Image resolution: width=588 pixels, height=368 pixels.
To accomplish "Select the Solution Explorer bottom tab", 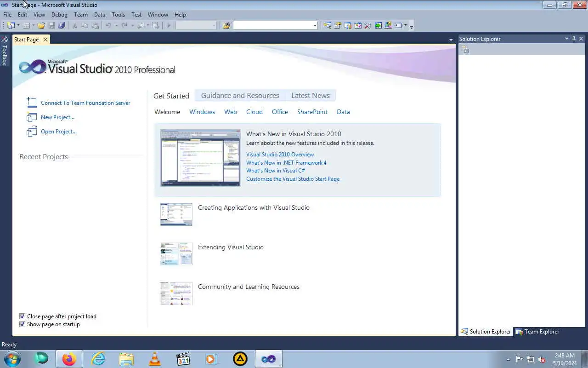I will (x=486, y=331).
